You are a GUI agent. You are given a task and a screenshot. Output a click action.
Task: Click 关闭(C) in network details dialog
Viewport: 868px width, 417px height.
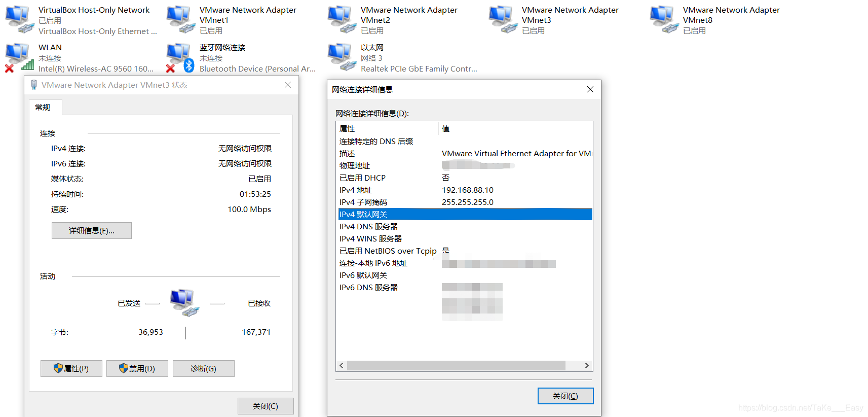[x=565, y=396]
